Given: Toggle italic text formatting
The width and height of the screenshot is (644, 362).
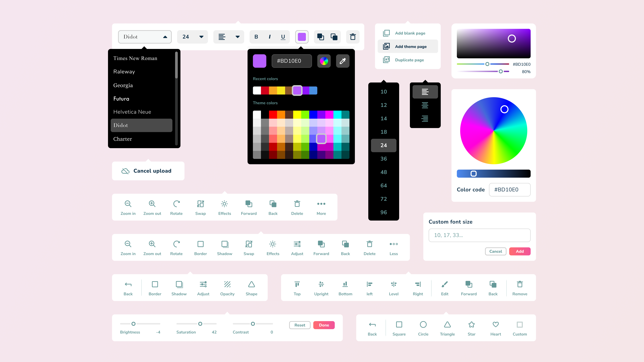Looking at the screenshot, I should coord(270,37).
